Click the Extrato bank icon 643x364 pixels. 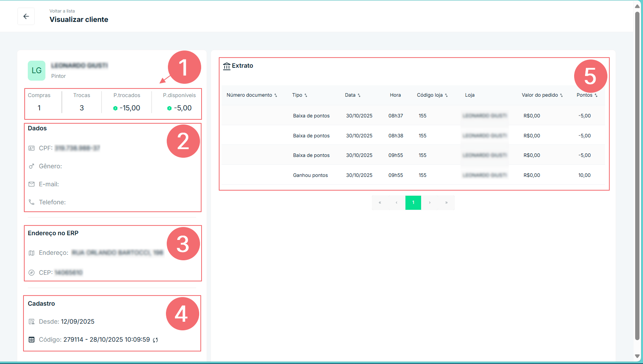click(x=227, y=66)
